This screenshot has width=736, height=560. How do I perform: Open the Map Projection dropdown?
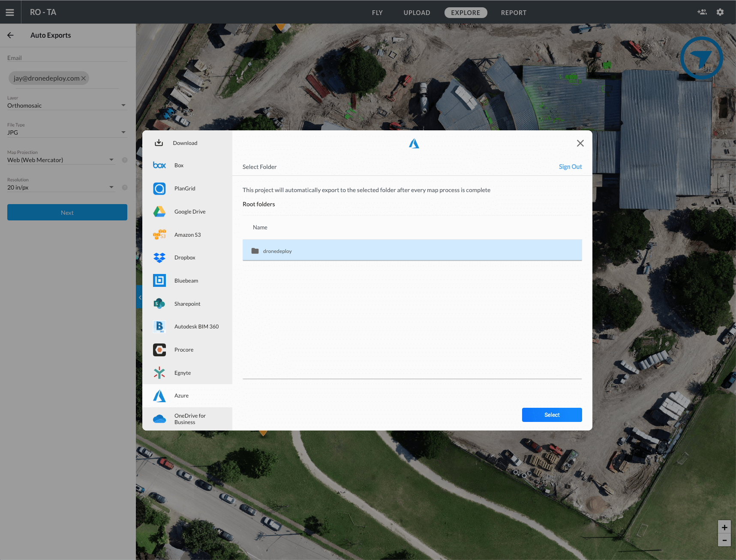tap(61, 160)
